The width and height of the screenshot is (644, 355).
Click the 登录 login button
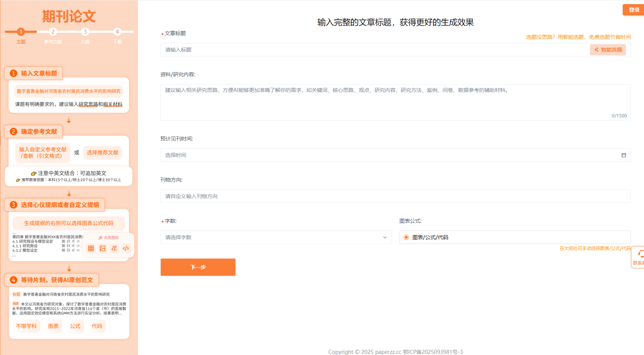634,10
